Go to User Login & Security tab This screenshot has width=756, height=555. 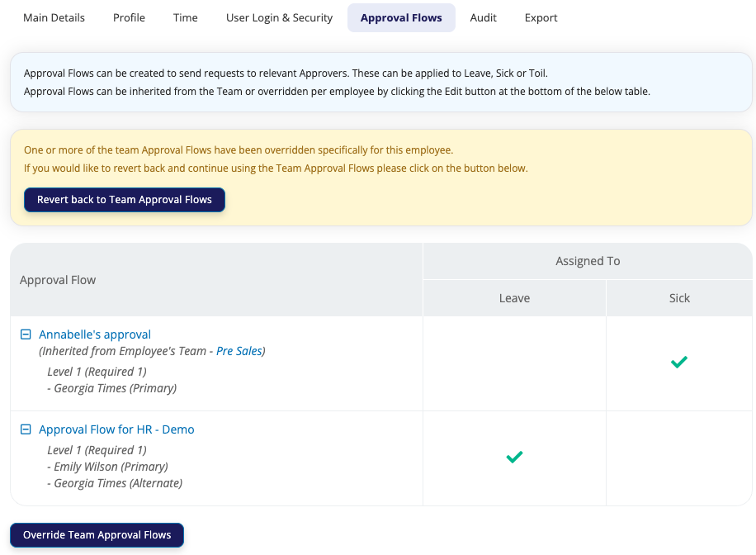[x=279, y=18]
